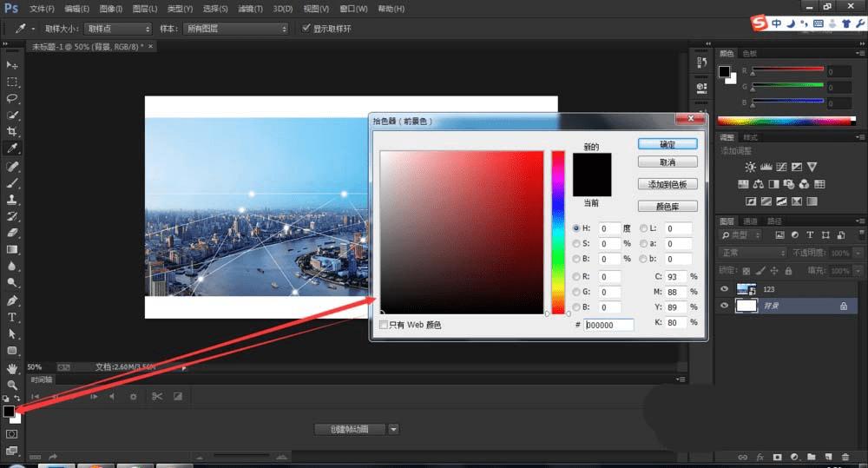The image size is (868, 468).
Task: Open the Color panel options menu
Action: click(859, 53)
